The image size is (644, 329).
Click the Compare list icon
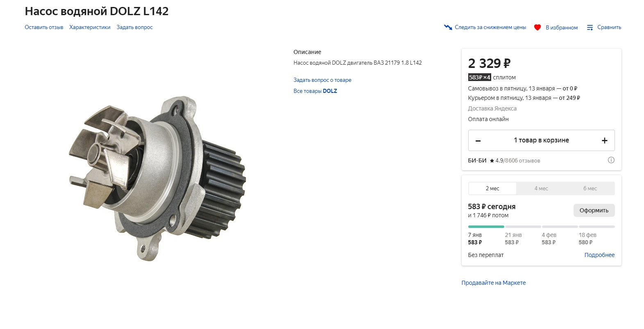590,27
